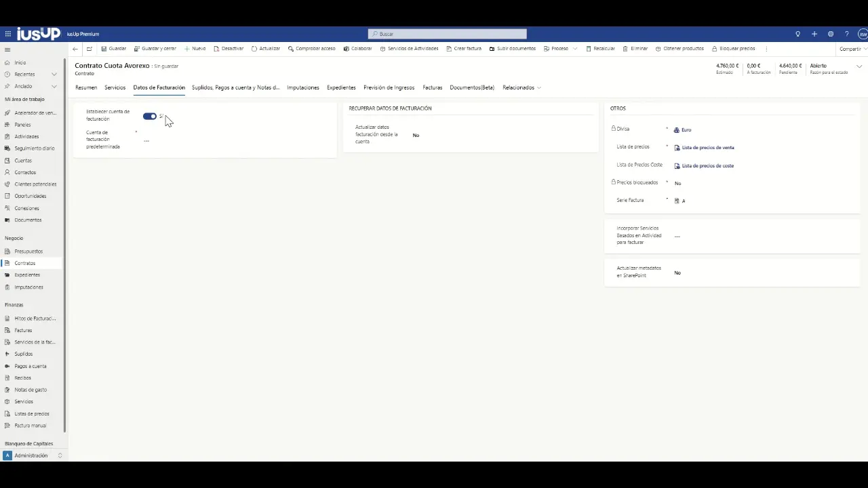Switch to the Servicios tab
Screen dimensions: 868x488
115,87
